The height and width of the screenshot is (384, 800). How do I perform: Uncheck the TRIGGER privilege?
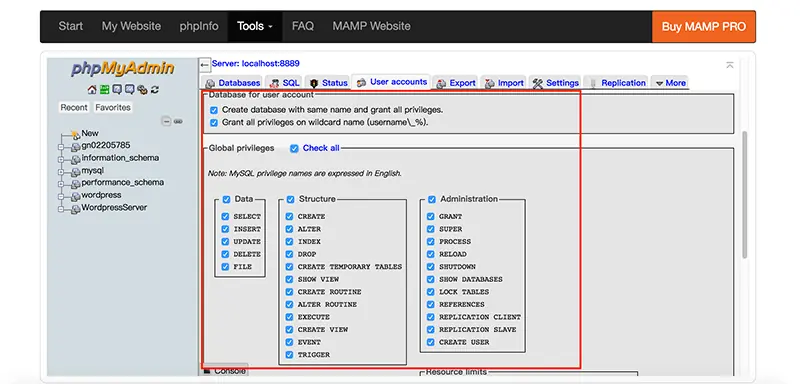point(289,354)
